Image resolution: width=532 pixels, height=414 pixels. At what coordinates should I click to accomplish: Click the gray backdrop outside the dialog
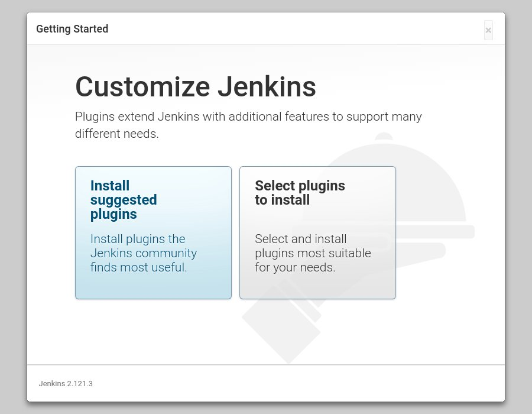13,203
